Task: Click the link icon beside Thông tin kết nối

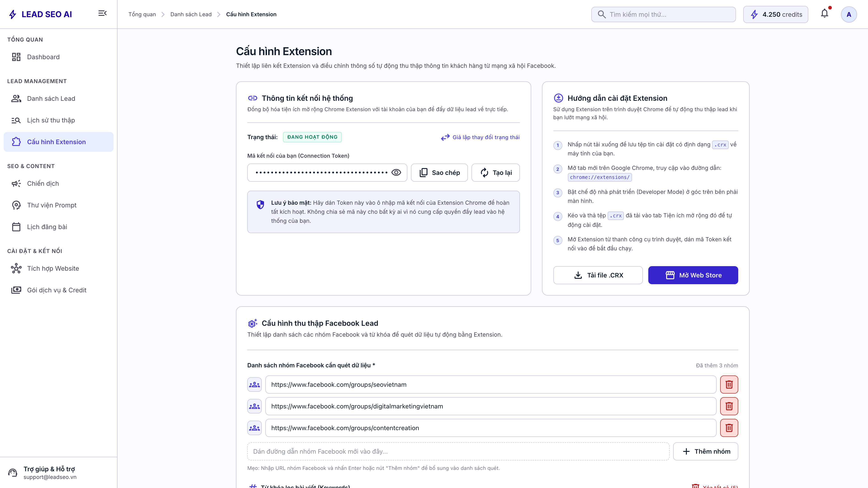Action: coord(252,98)
